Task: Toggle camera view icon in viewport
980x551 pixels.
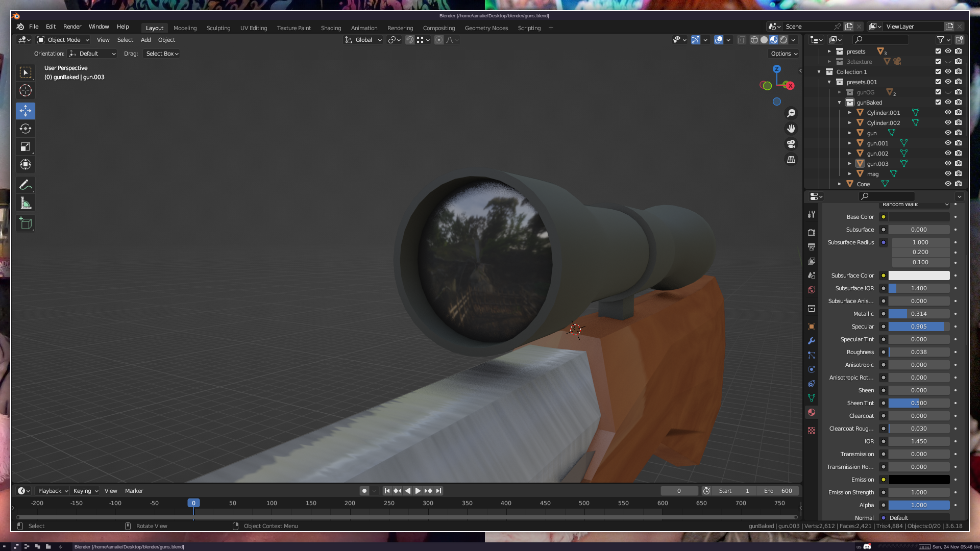Action: 791,144
